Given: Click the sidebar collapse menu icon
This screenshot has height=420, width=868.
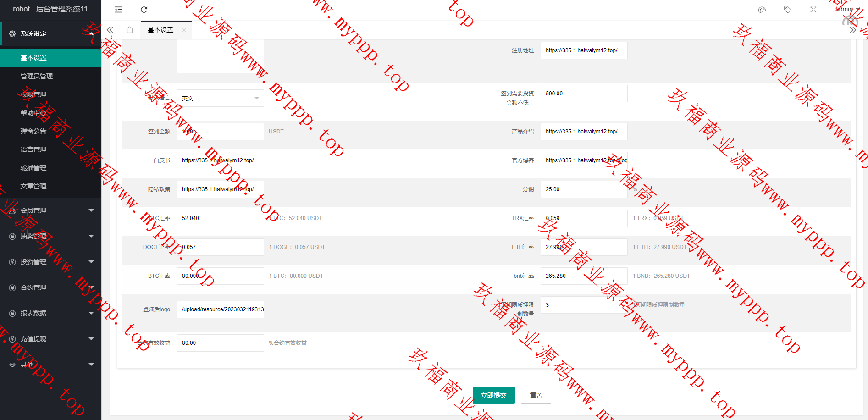Looking at the screenshot, I should pos(118,10).
